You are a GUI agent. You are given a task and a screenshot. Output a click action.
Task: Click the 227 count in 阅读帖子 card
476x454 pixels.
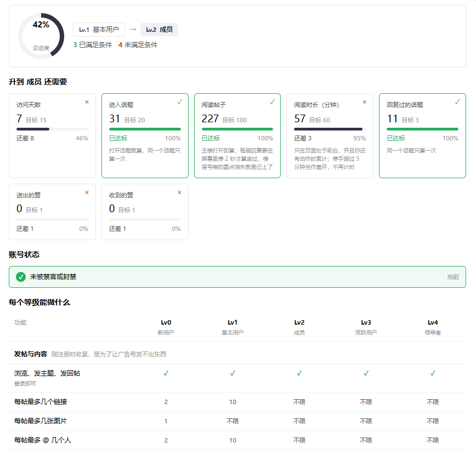click(x=210, y=118)
